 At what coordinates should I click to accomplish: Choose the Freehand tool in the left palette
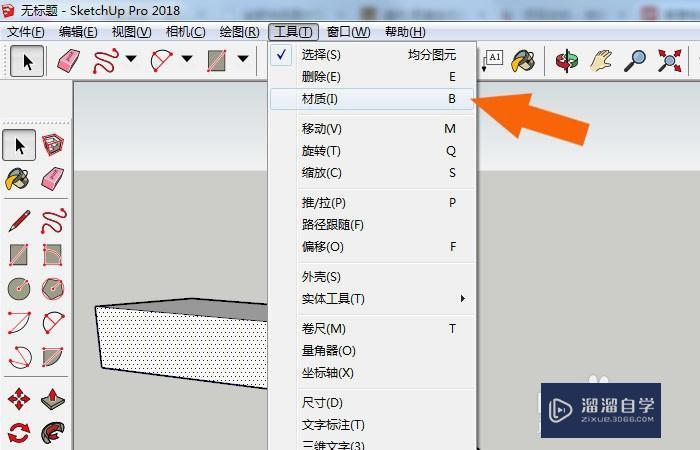[54, 221]
